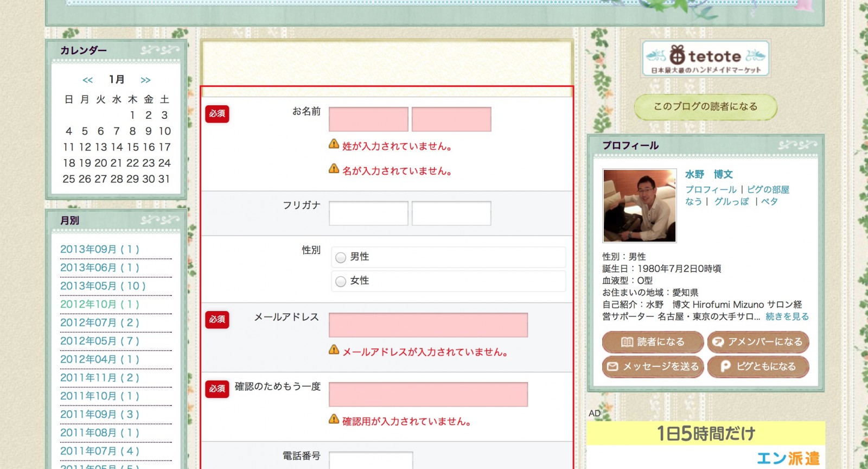Click the 必須 badge next to 確認のためもう一度

pos(217,389)
